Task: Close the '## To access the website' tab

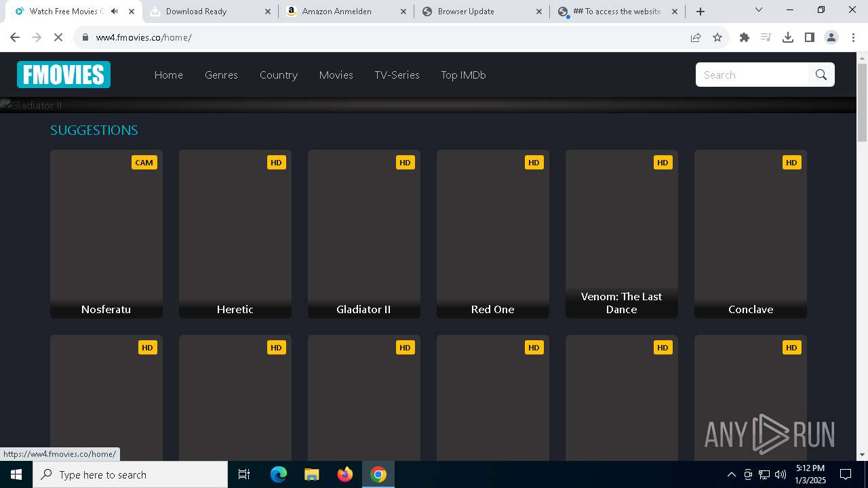Action: pyautogui.click(x=675, y=12)
